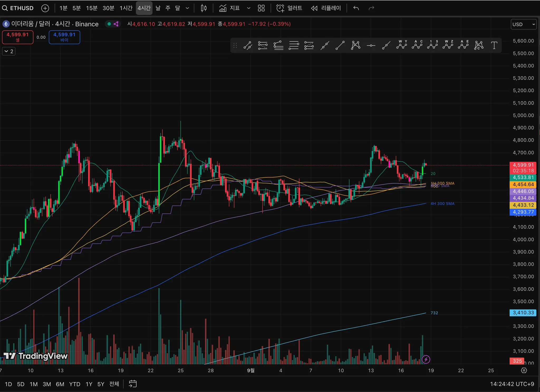Select the XABCD pattern drawing tool
Image resolution: width=540 pixels, height=392 pixels.
(x=355, y=45)
